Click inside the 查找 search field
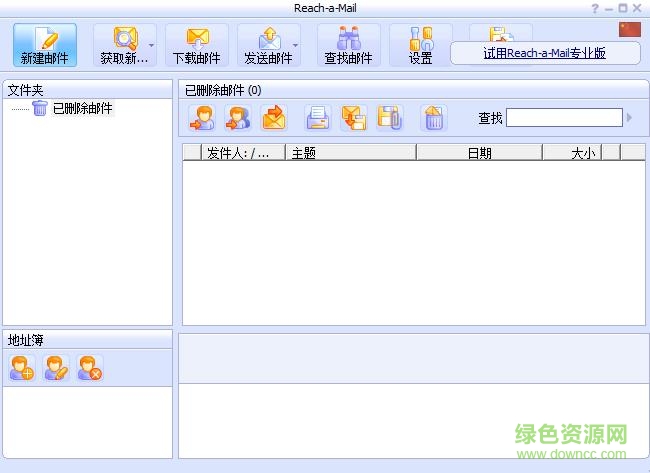This screenshot has height=473, width=650. click(x=563, y=118)
